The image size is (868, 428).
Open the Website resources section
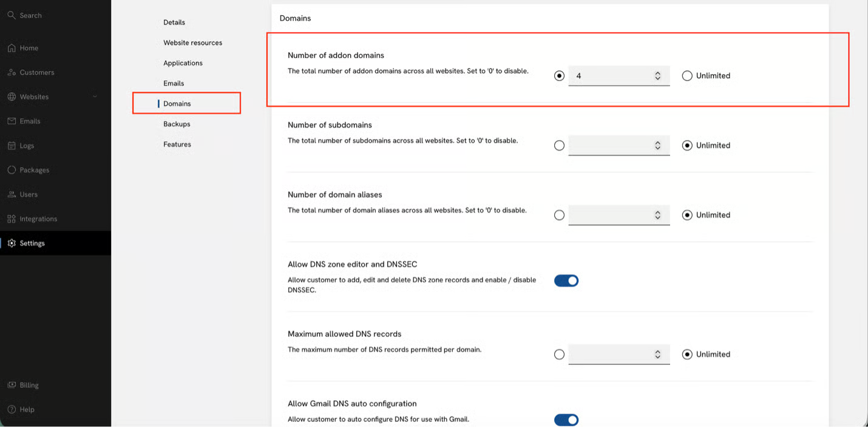(192, 42)
